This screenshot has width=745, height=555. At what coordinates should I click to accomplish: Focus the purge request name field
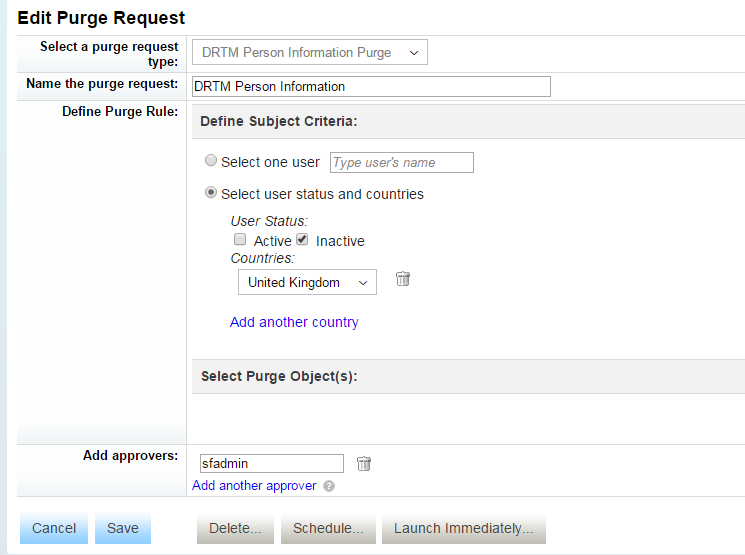point(371,86)
